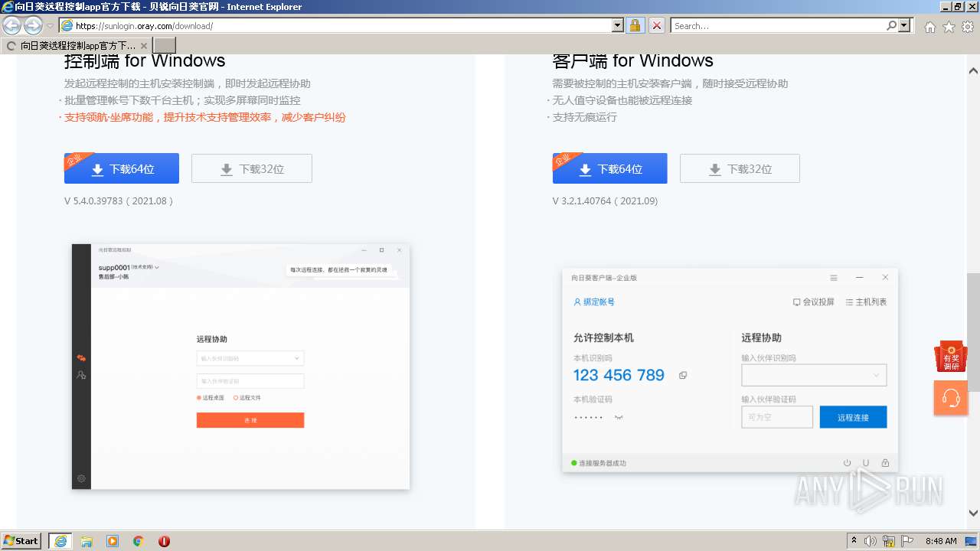Screen dimensions: 980x551
Task: Click the taskbar clock 8:48 AM
Action: tap(941, 541)
